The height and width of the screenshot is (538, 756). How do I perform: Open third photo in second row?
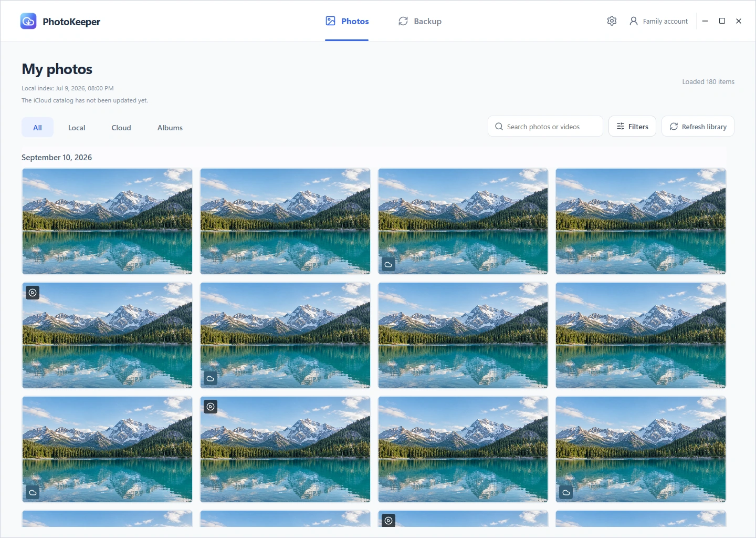pos(463,335)
